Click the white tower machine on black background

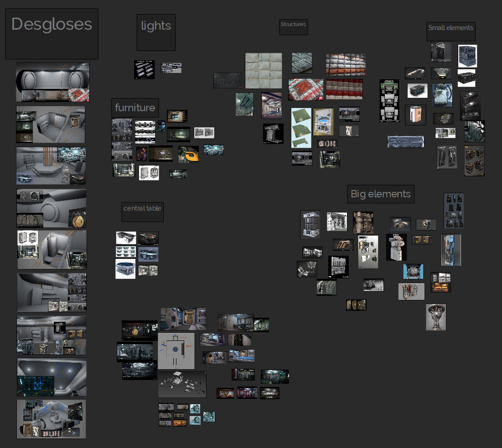(396, 247)
